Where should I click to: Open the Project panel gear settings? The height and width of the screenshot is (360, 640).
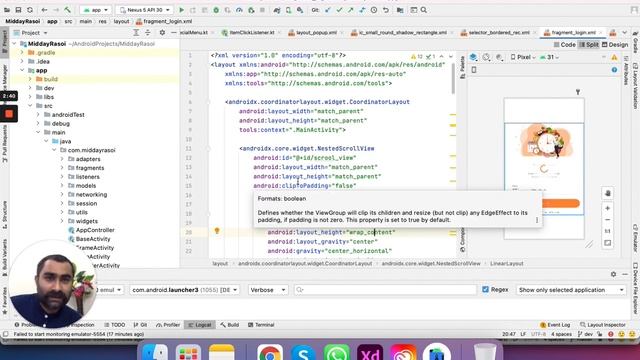[x=162, y=33]
